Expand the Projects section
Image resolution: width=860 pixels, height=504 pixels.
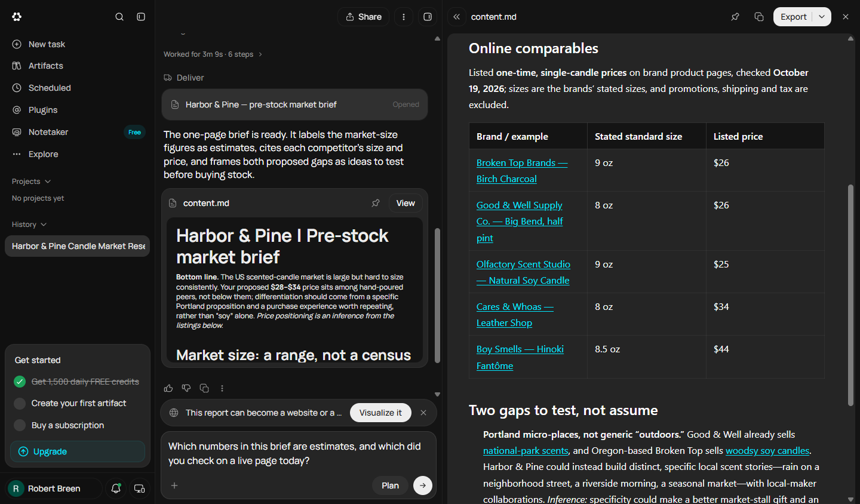click(x=32, y=182)
